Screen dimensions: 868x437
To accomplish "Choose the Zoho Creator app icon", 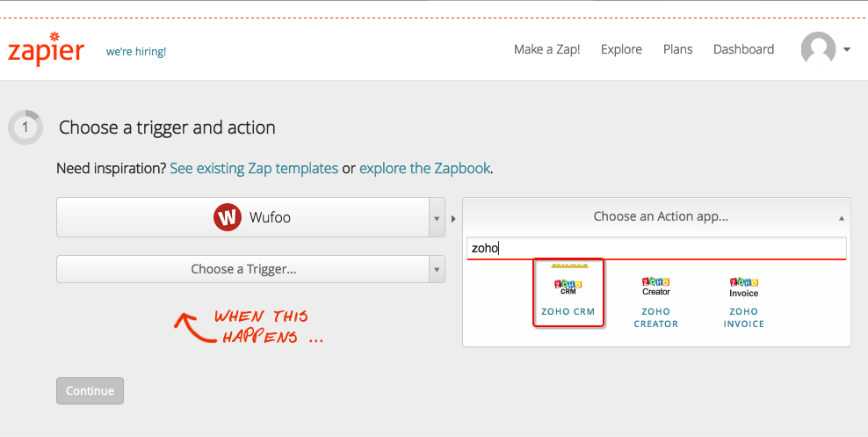I will (x=656, y=287).
